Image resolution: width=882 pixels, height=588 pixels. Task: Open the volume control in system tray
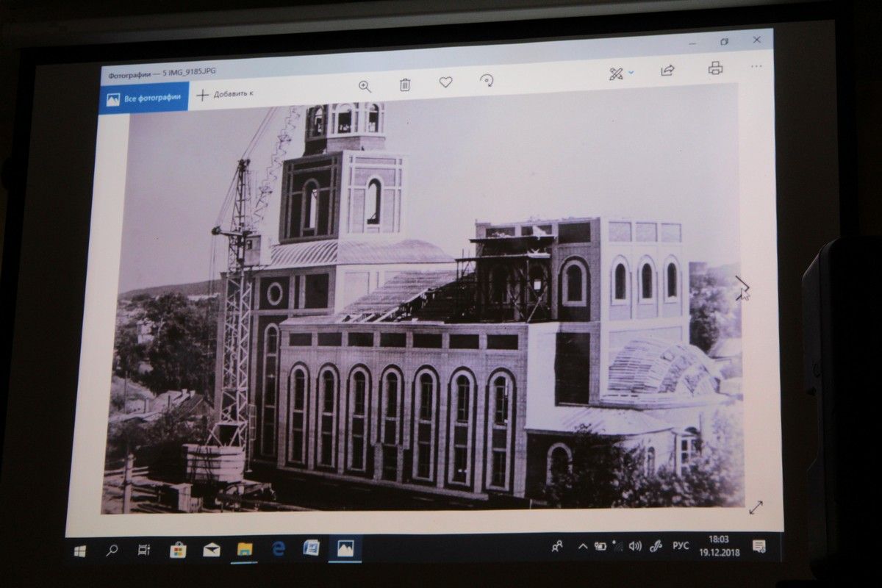[x=635, y=546]
